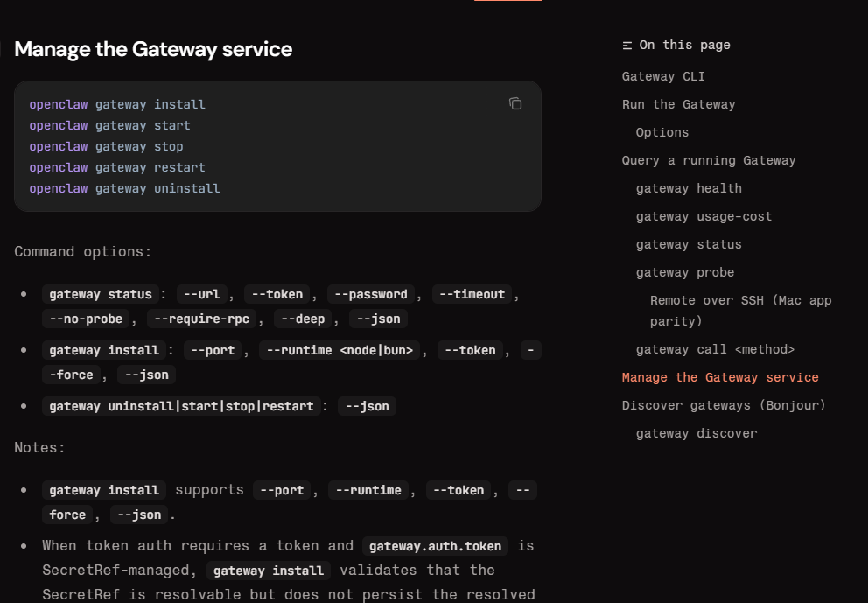Jump to gateway discover entry
This screenshot has width=868, height=603.
696,433
